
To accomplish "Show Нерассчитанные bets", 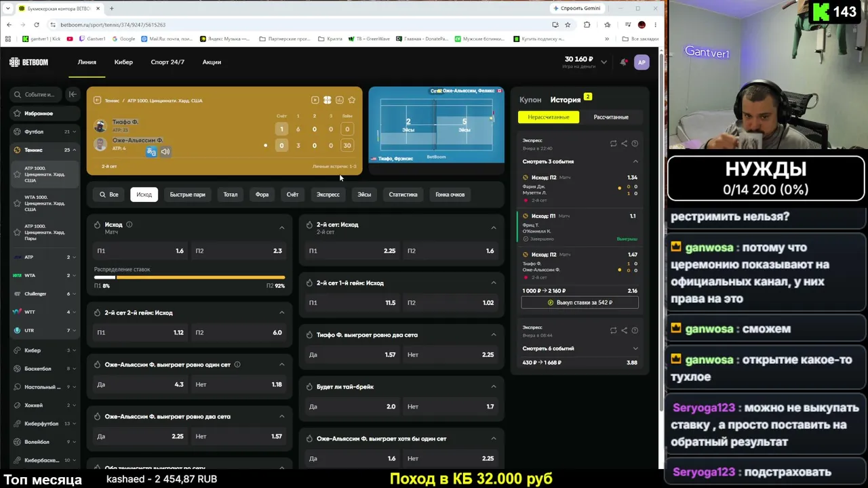I will [x=549, y=117].
